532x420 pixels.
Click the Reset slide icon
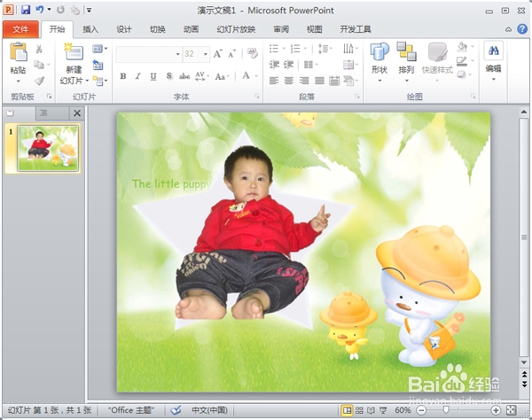pyautogui.click(x=98, y=65)
